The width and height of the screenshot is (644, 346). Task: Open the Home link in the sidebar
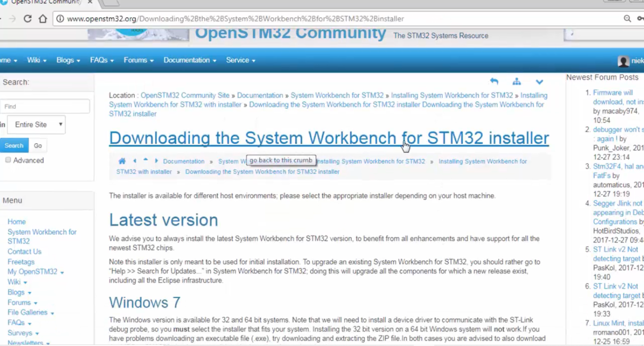(x=17, y=222)
